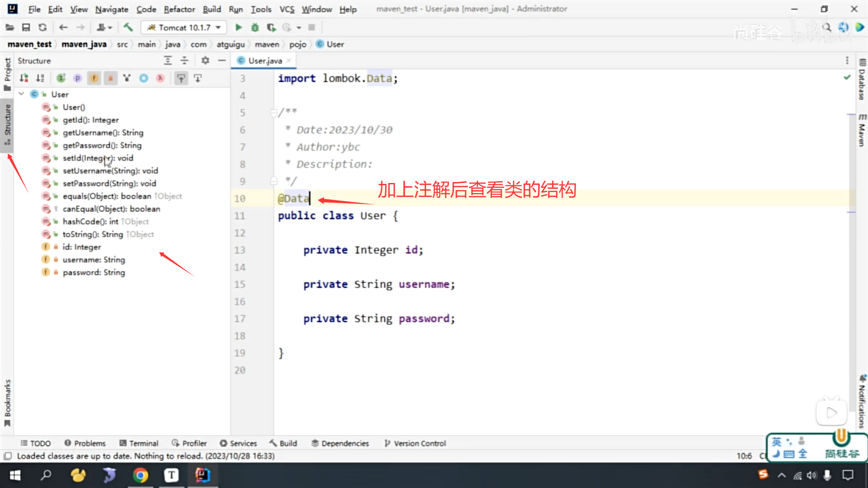This screenshot has height=488, width=868.
Task: Select getUsername() method in Structure tree
Action: pos(103,132)
